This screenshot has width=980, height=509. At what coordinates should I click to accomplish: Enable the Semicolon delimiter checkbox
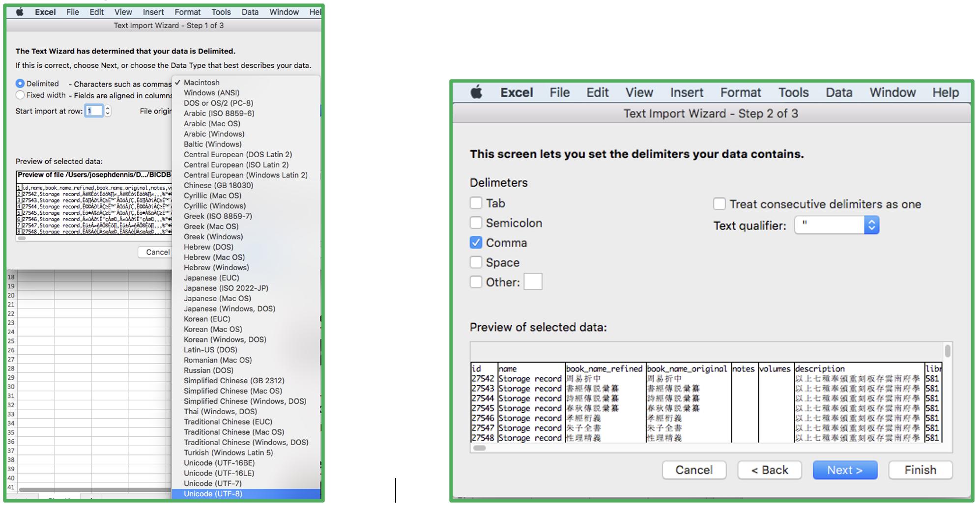pos(476,223)
